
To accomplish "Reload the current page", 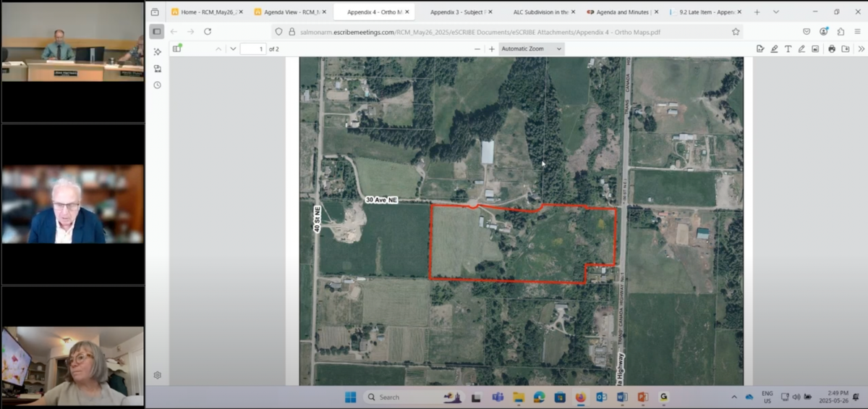I will 208,31.
